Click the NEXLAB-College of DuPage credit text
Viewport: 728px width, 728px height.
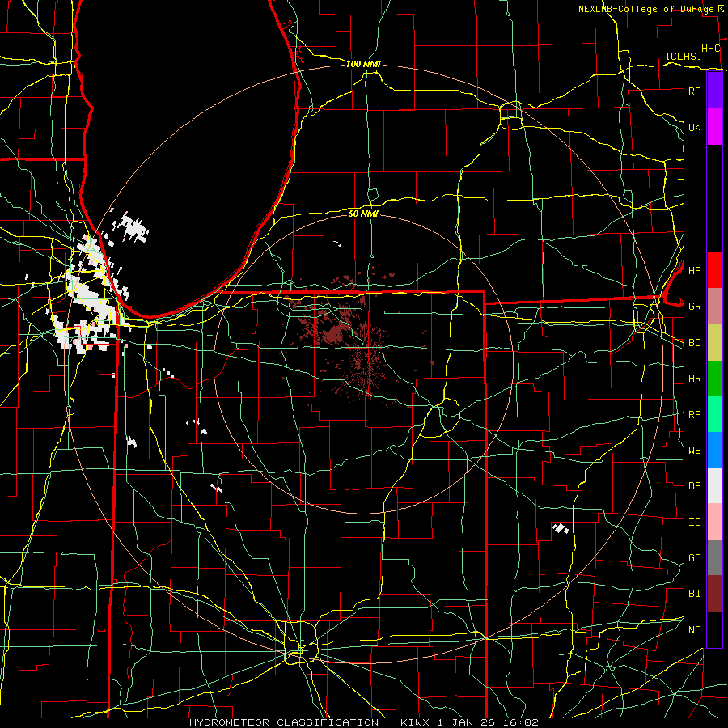(645, 9)
